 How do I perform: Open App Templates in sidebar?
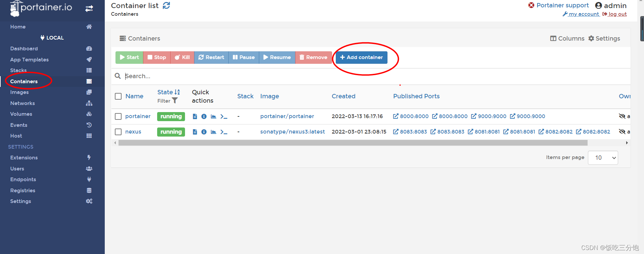[29, 60]
